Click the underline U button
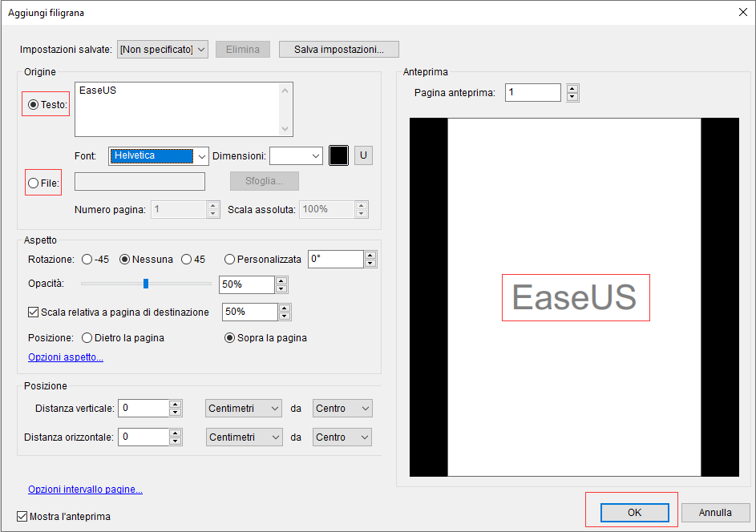This screenshot has width=756, height=532. click(364, 155)
